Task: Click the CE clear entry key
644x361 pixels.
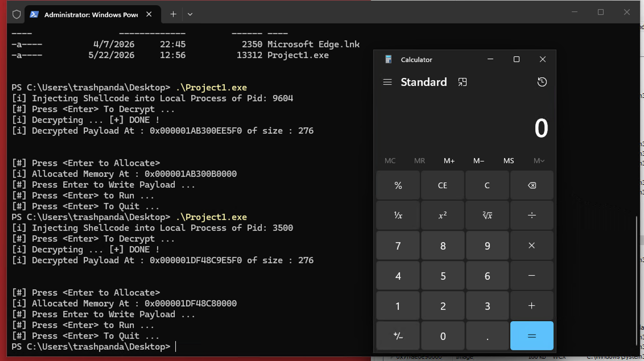Action: tap(443, 185)
